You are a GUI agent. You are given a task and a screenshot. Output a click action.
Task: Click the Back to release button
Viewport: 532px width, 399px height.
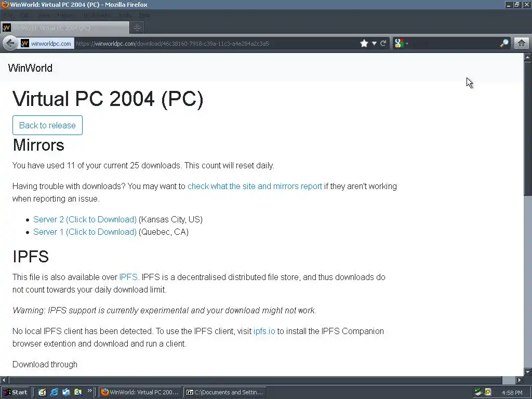[47, 125]
